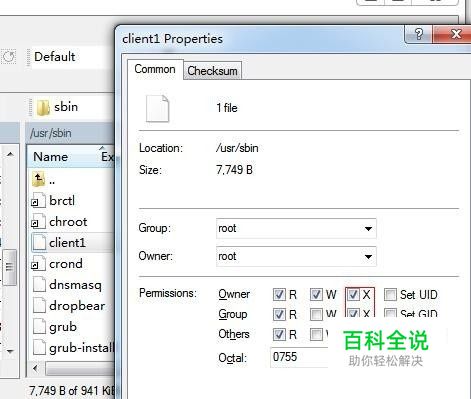Toggle Group R permission checkbox

click(279, 314)
